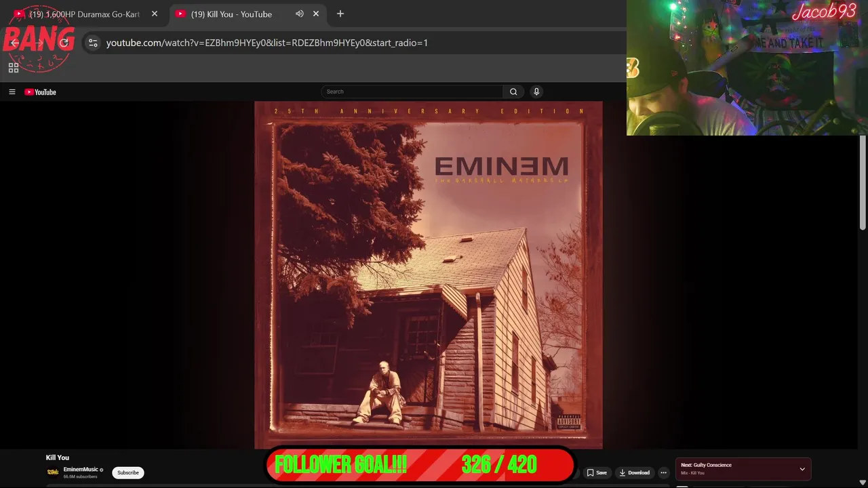
Task: Open the apps grid icon below navigation
Action: pyautogui.click(x=14, y=68)
